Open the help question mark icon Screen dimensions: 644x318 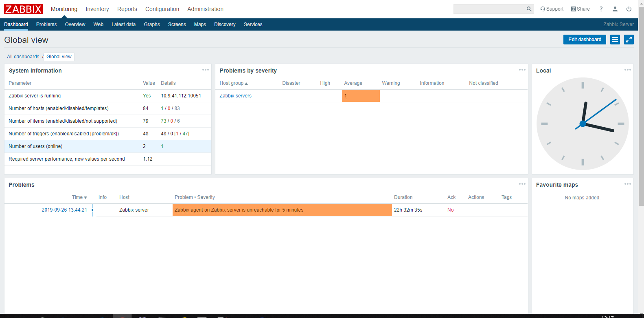click(x=601, y=9)
